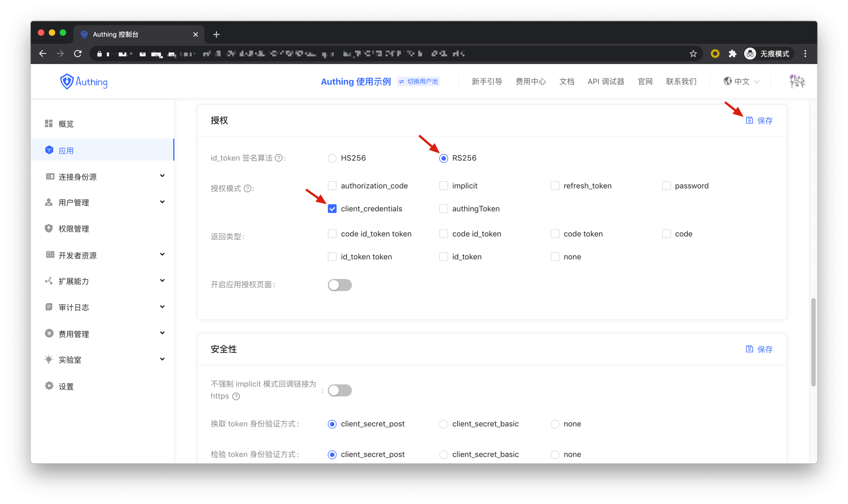
Task: Click the 切换用户池 switch button
Action: coord(417,81)
